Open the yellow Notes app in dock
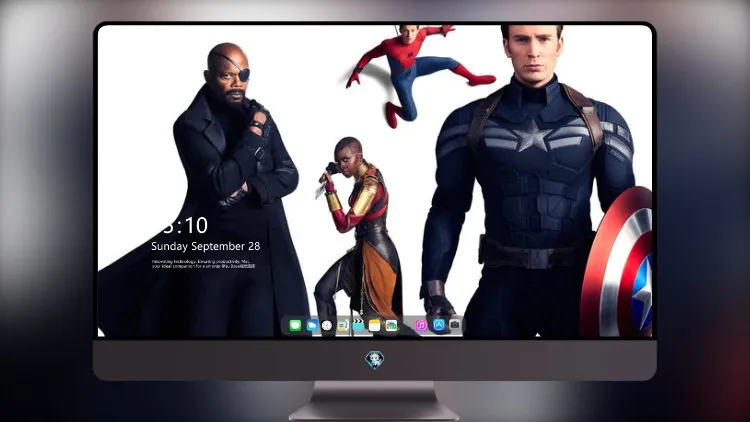The height and width of the screenshot is (422, 750). [375, 325]
